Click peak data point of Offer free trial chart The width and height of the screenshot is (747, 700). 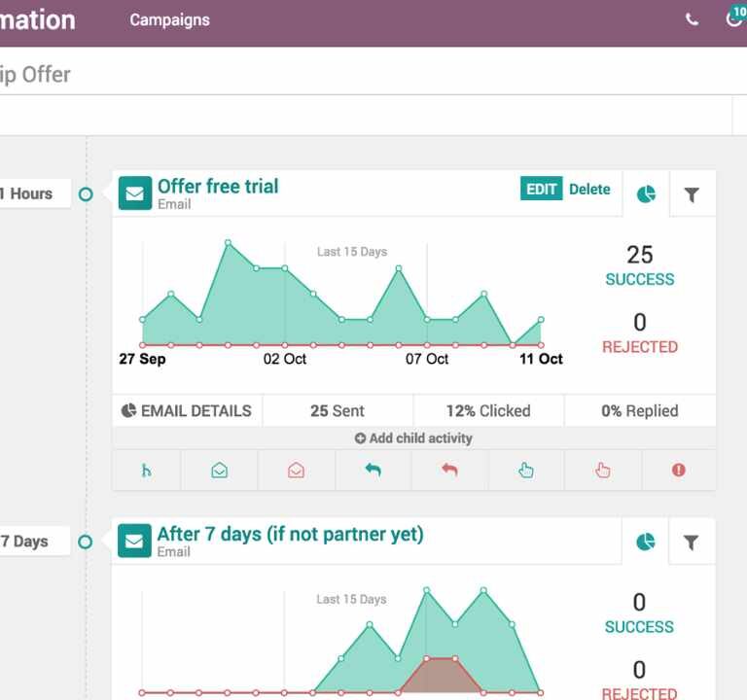pyautogui.click(x=229, y=243)
